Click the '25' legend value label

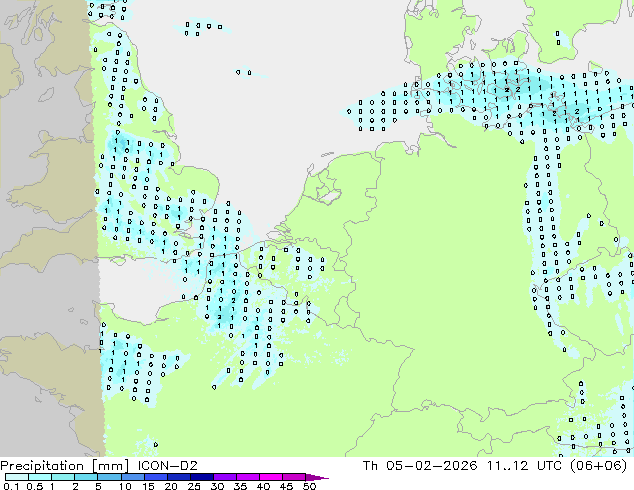tap(194, 486)
